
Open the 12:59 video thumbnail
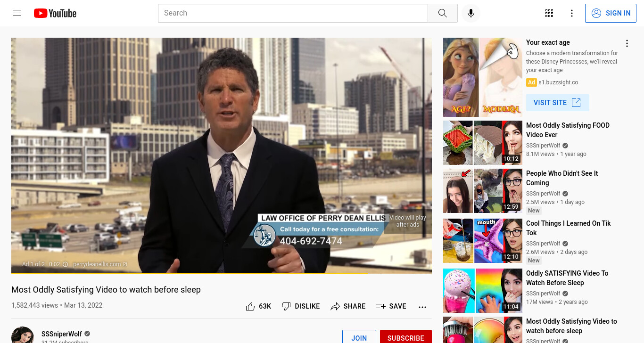[x=483, y=191]
